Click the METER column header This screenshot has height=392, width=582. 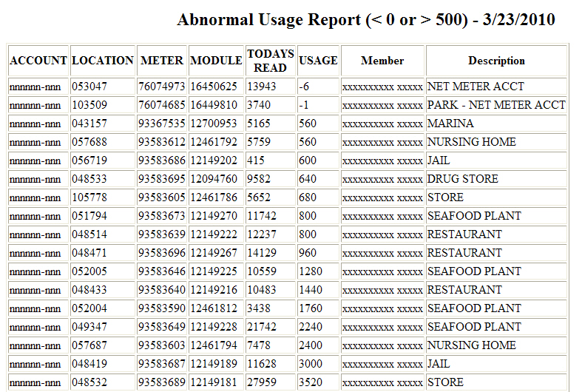point(162,61)
